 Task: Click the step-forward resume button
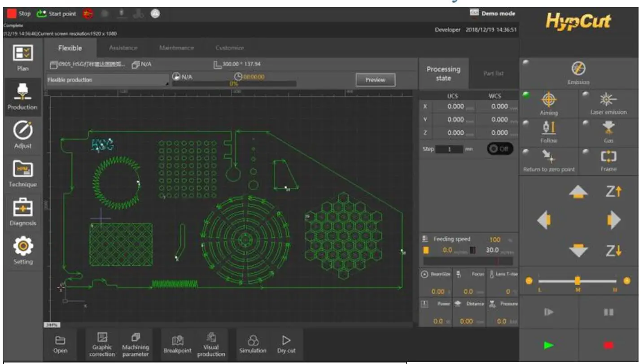click(x=549, y=312)
